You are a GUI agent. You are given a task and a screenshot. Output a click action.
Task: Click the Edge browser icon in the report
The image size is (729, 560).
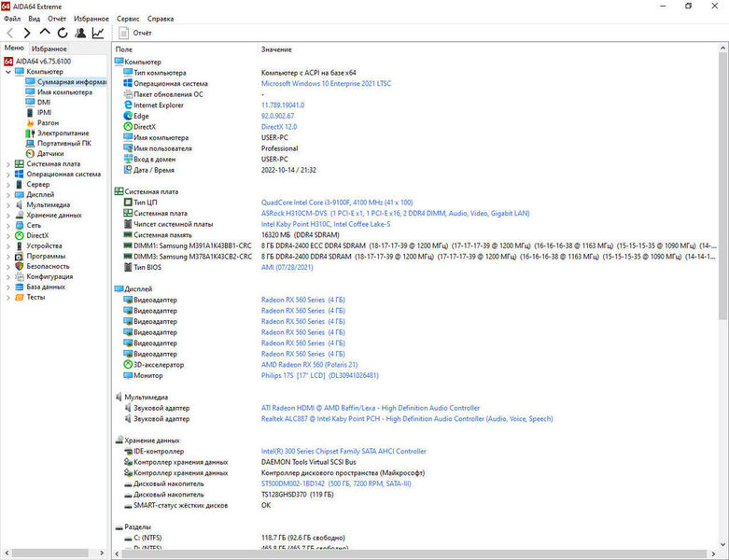(128, 116)
